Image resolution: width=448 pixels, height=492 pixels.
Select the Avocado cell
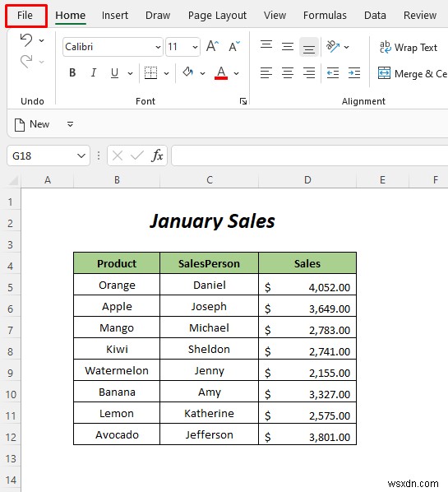[x=117, y=434]
